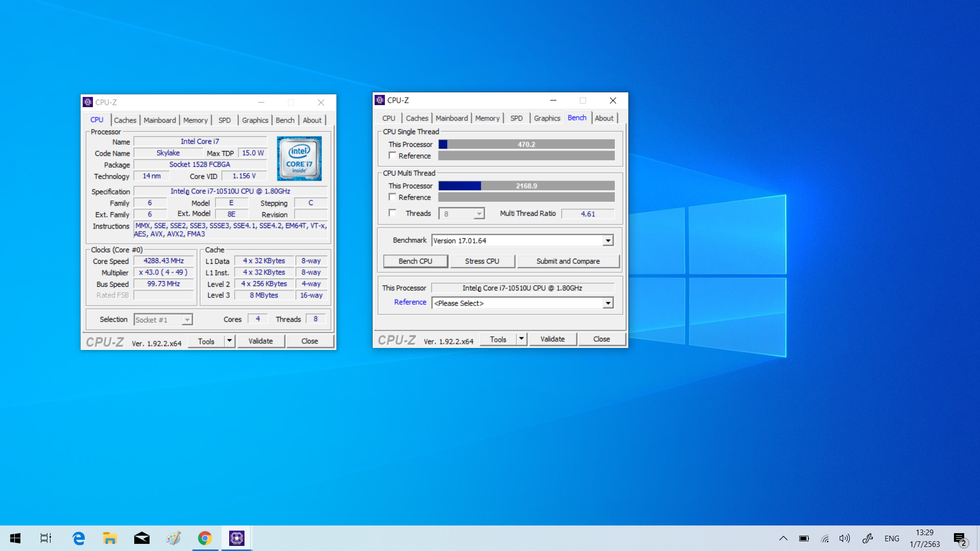Open Mainboard tab in right window
The height and width of the screenshot is (551, 980).
452,118
